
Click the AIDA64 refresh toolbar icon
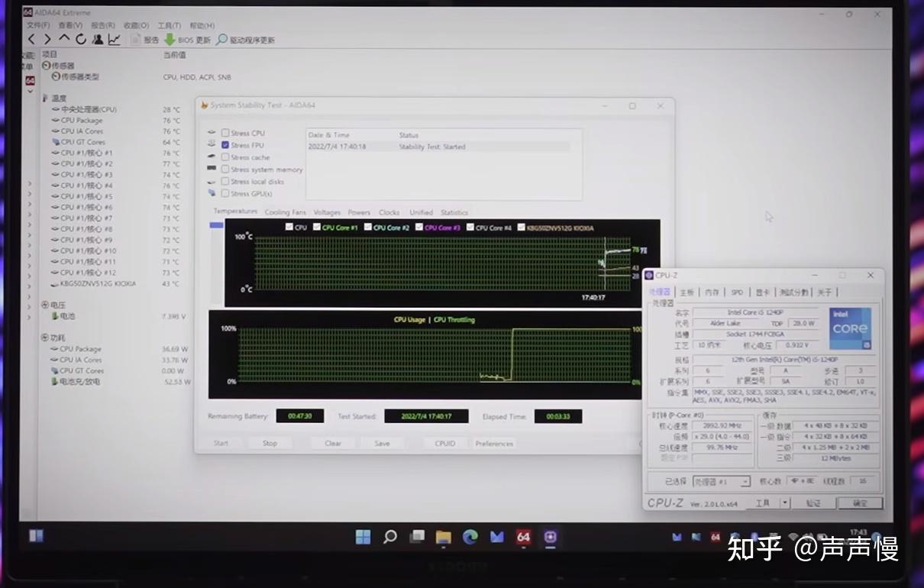[x=81, y=39]
